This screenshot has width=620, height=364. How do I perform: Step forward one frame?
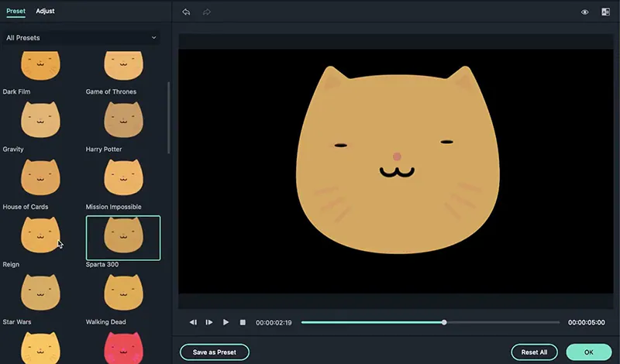click(209, 322)
